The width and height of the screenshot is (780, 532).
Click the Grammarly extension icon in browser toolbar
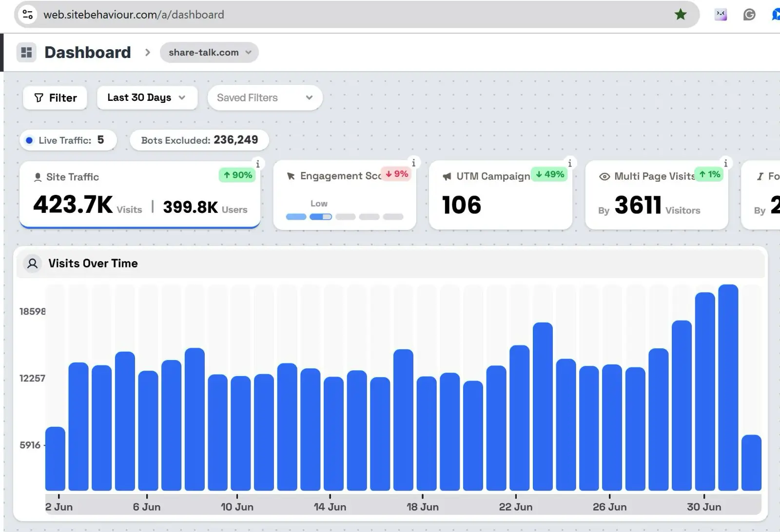click(749, 15)
